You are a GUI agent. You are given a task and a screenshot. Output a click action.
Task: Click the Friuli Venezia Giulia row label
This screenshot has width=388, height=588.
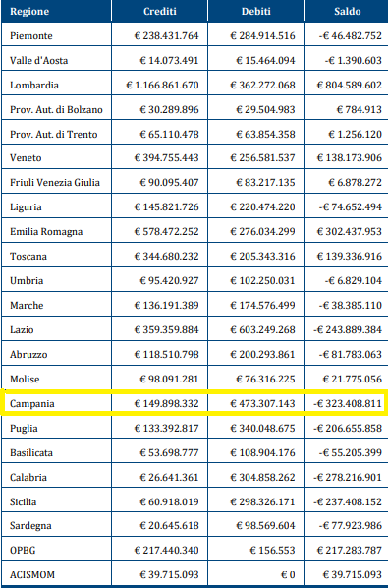point(55,183)
